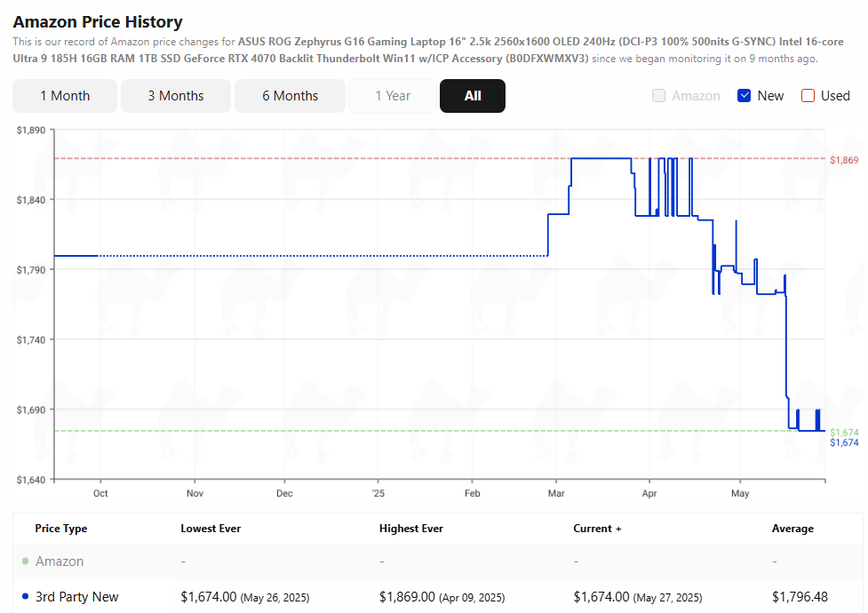The width and height of the screenshot is (868, 613).
Task: Toggle the Amazon price checkbox
Action: coord(658,96)
